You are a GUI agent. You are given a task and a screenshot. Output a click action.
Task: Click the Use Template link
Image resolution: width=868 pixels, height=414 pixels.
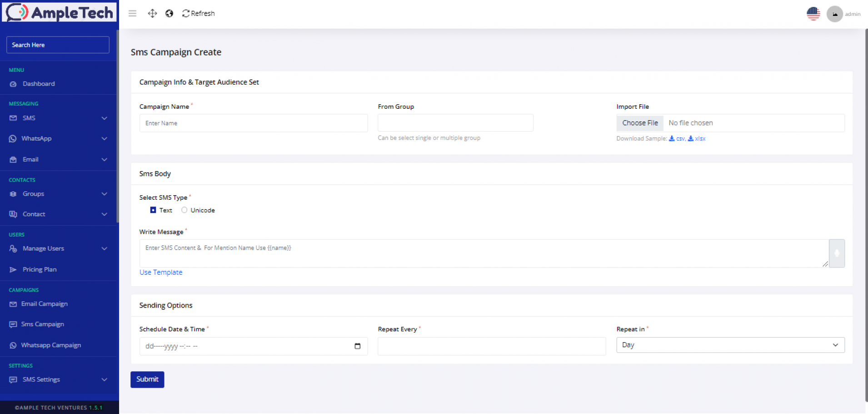tap(161, 273)
